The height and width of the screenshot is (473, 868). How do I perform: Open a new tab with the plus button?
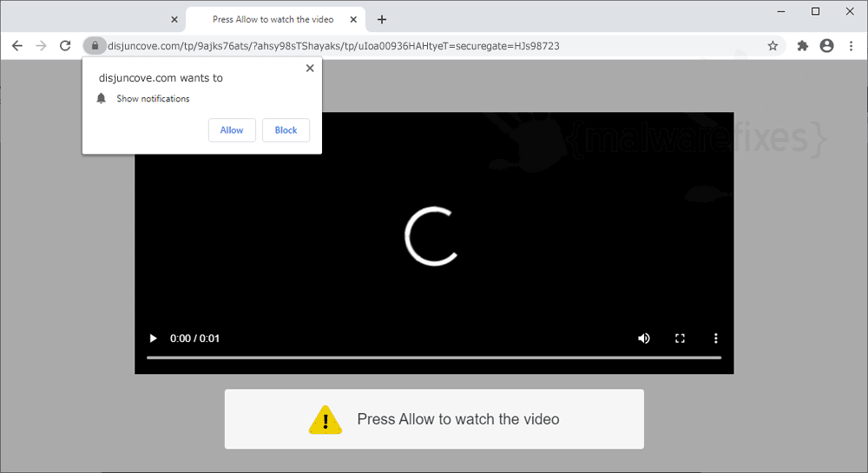(382, 19)
